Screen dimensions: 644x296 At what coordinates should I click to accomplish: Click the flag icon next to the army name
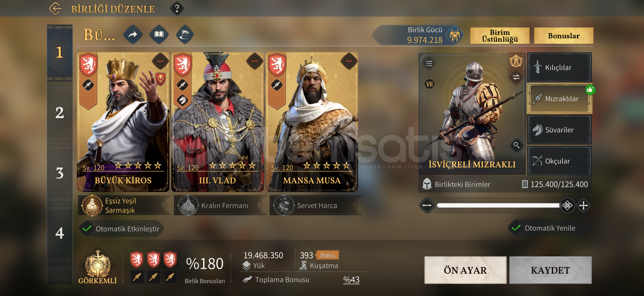pyautogui.click(x=185, y=35)
